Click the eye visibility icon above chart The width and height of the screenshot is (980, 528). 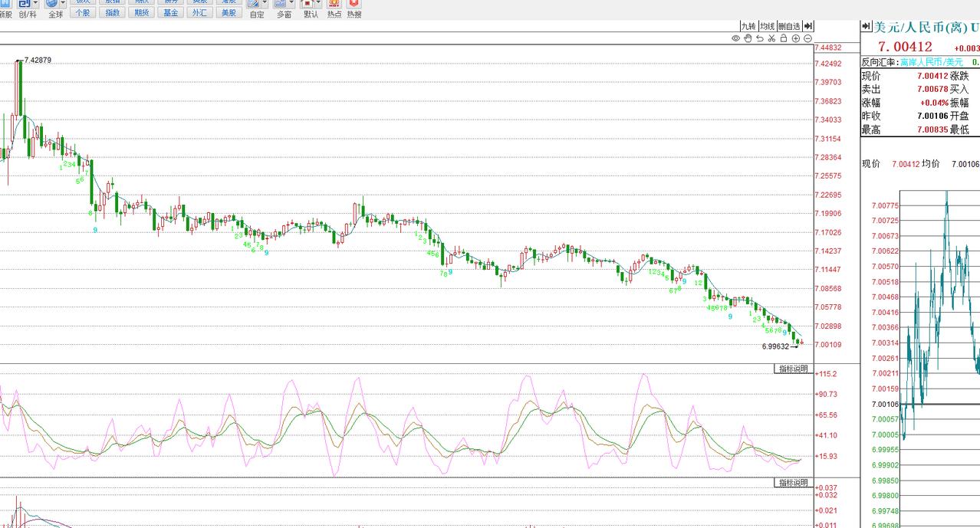735,38
